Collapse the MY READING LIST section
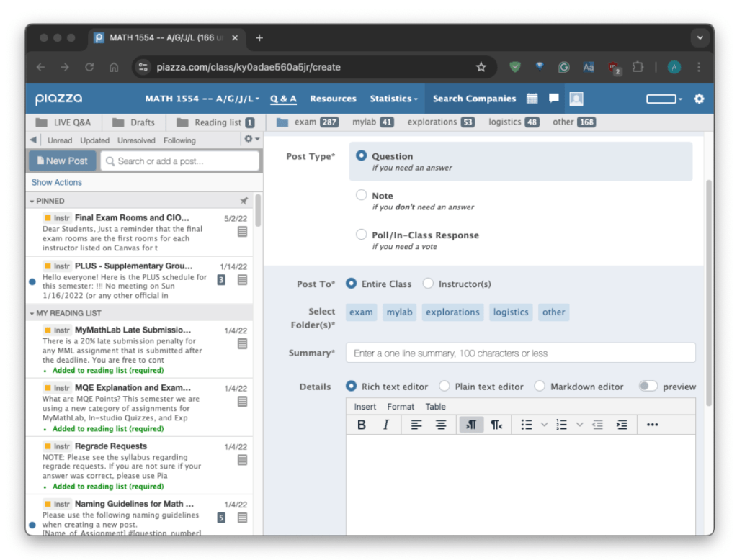Screen dimensions: 737x560 (32, 313)
